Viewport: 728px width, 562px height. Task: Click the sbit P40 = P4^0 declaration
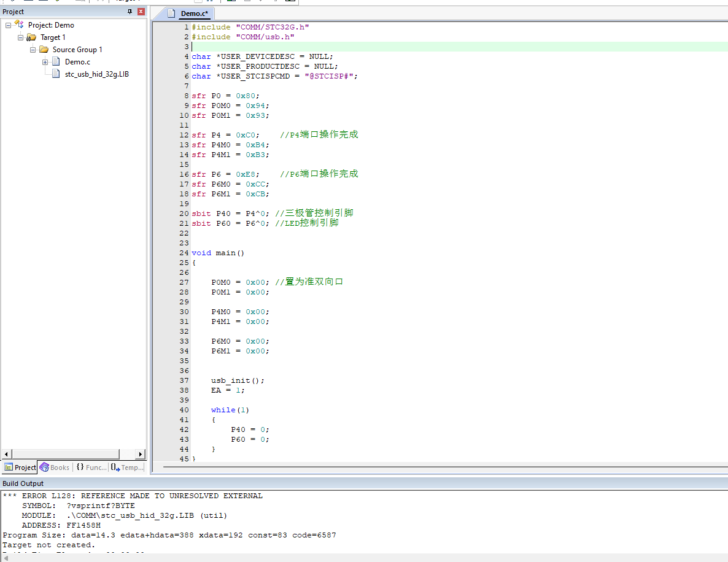[230, 214]
